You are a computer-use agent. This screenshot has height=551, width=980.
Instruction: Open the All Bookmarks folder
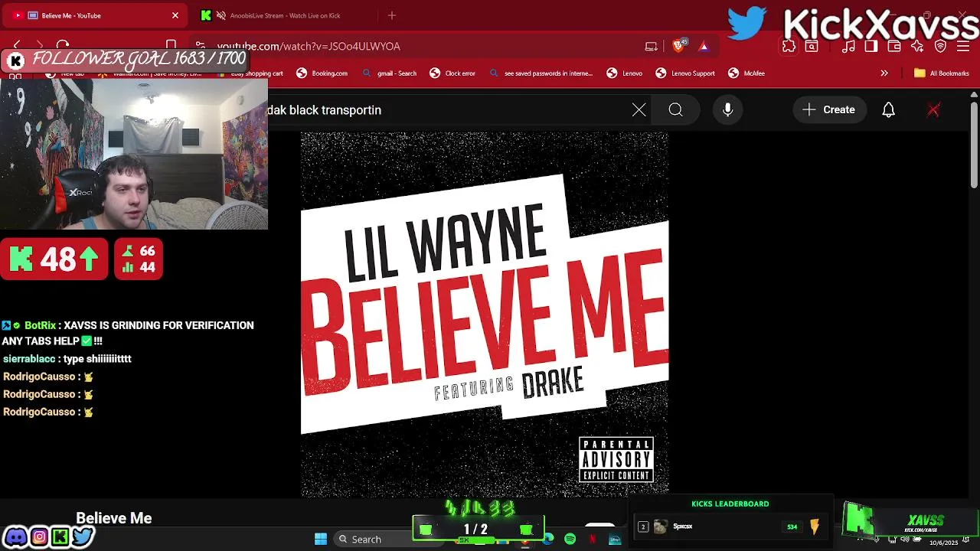pos(942,73)
